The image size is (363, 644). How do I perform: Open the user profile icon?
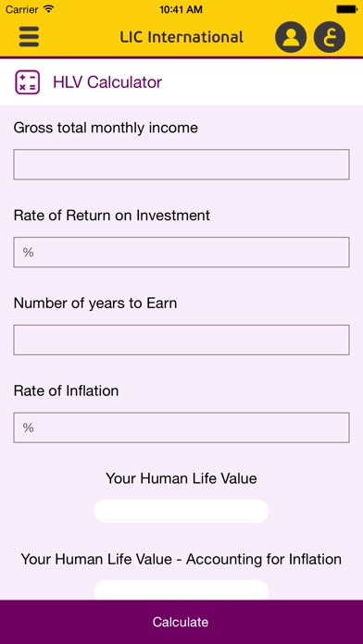(x=291, y=37)
